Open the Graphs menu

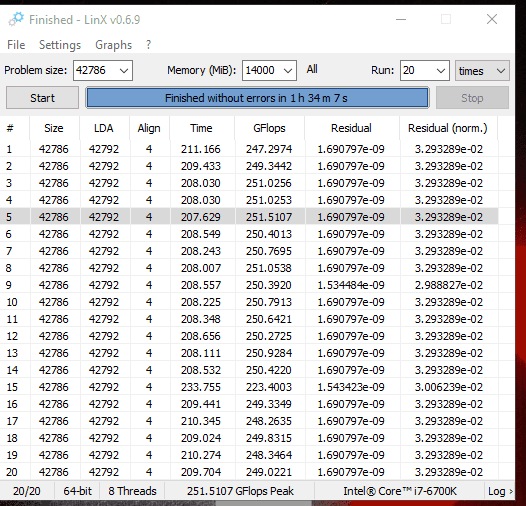pos(113,45)
